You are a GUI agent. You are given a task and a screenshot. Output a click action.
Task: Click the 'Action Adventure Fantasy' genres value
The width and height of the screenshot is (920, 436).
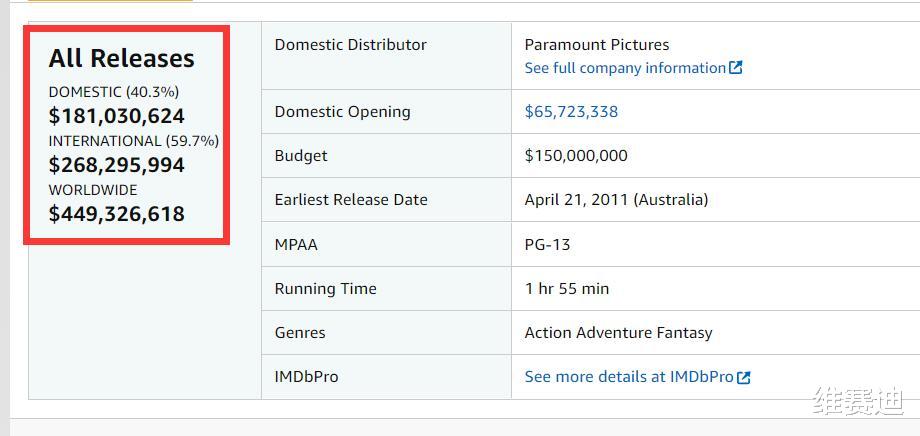(x=618, y=333)
